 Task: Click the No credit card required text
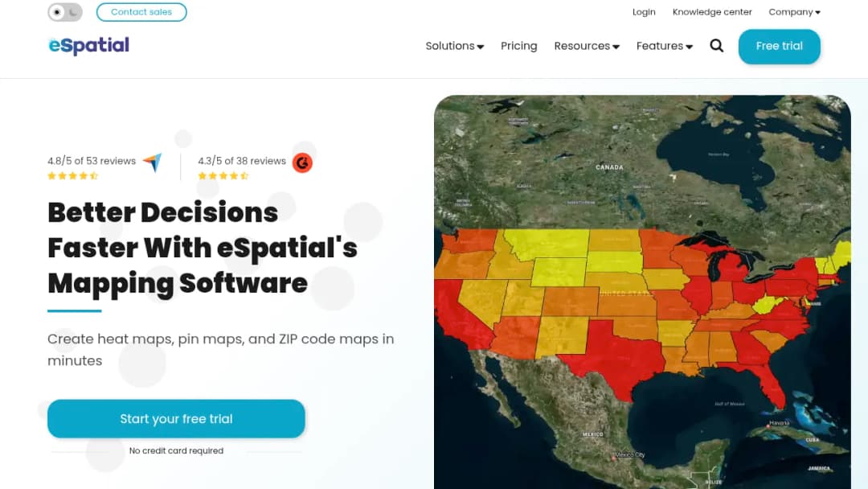(x=176, y=450)
